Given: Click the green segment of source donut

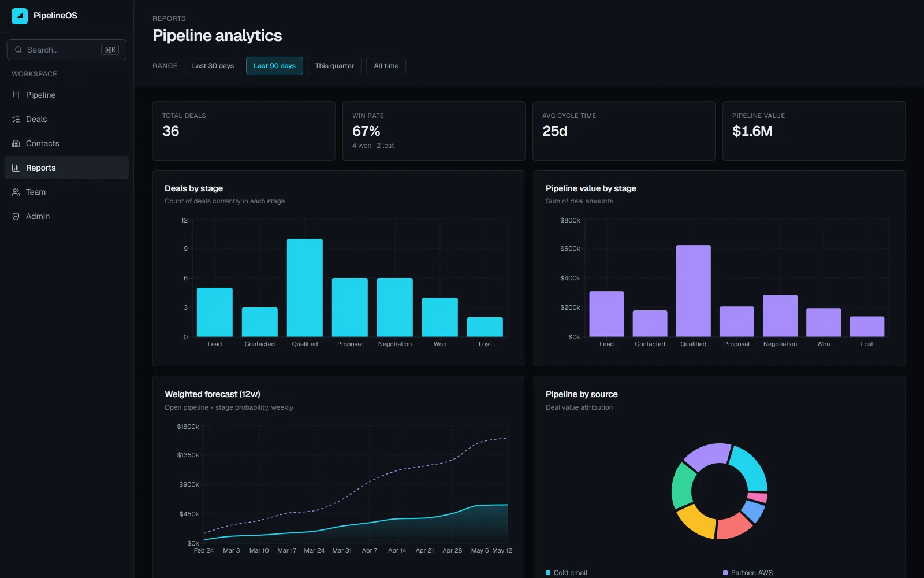Looking at the screenshot, I should pos(682,487).
